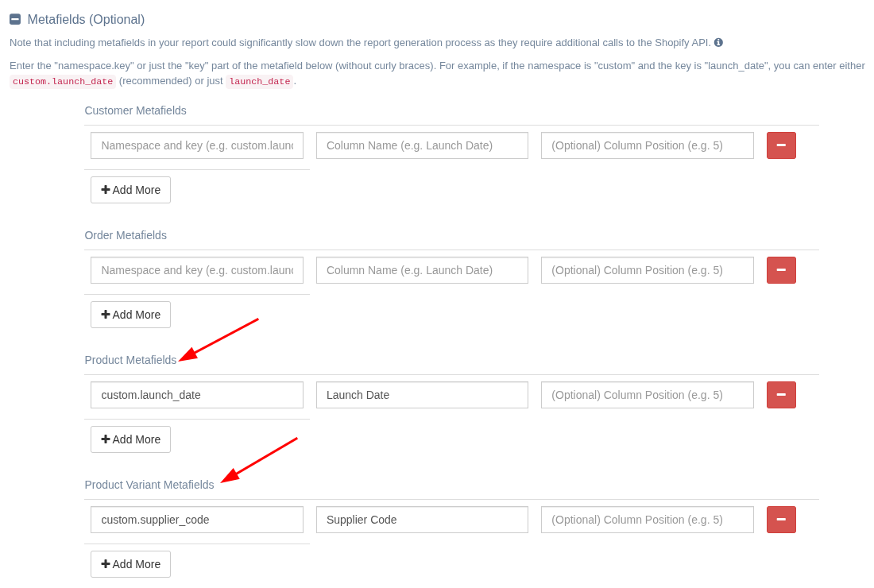
Task: Add more Order Metafields
Action: pyautogui.click(x=130, y=315)
